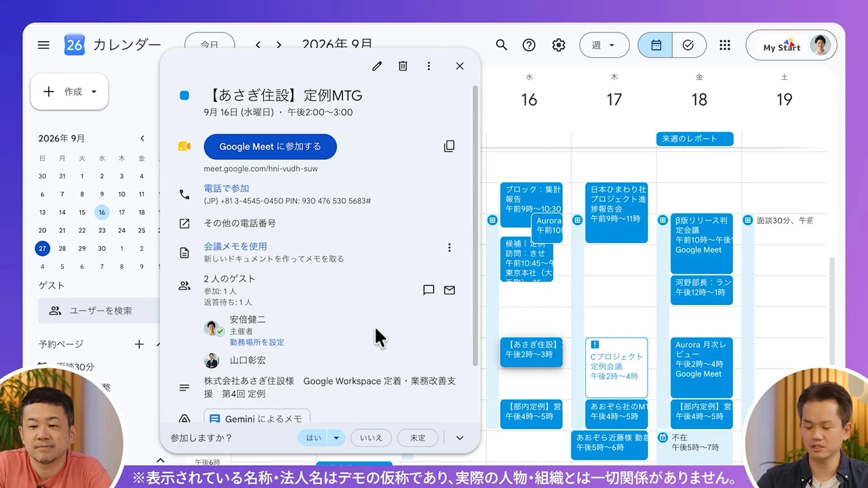Screen dimensions: 868x488
Task: Expand the 作成 create dropdown
Action: point(94,91)
